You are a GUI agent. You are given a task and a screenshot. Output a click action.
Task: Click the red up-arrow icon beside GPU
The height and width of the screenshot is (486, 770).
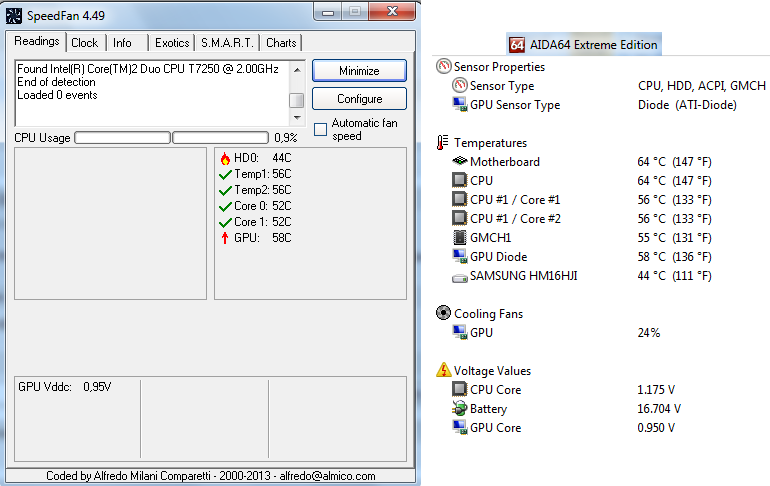225,238
